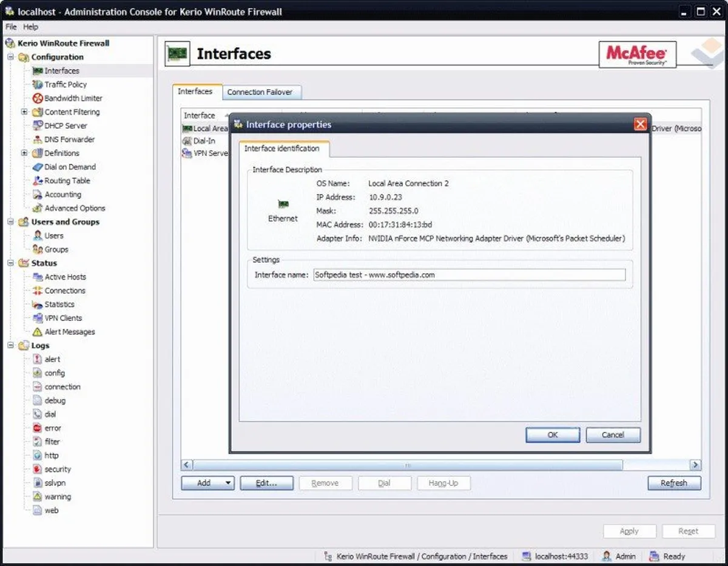Click the Groups icon in sidebar
728x566 pixels.
38,249
